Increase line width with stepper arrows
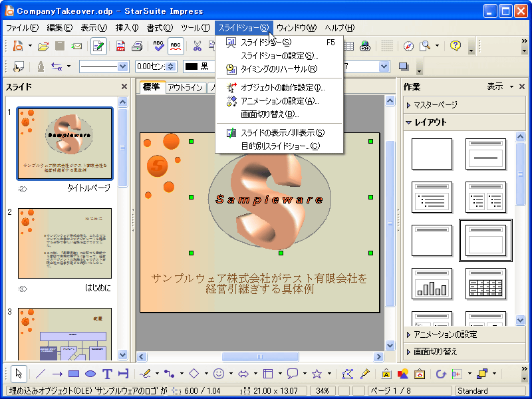This screenshot has height=399, width=532. coord(171,63)
